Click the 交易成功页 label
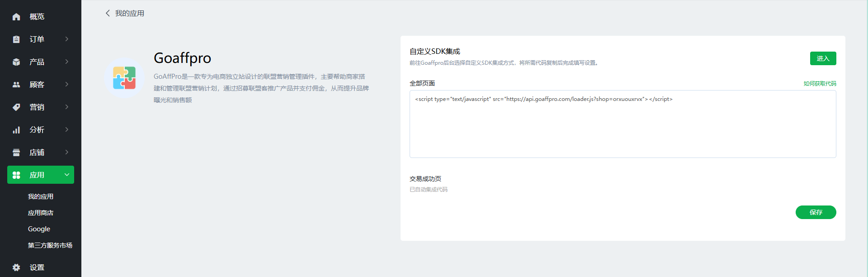The image size is (868, 277). (x=425, y=179)
